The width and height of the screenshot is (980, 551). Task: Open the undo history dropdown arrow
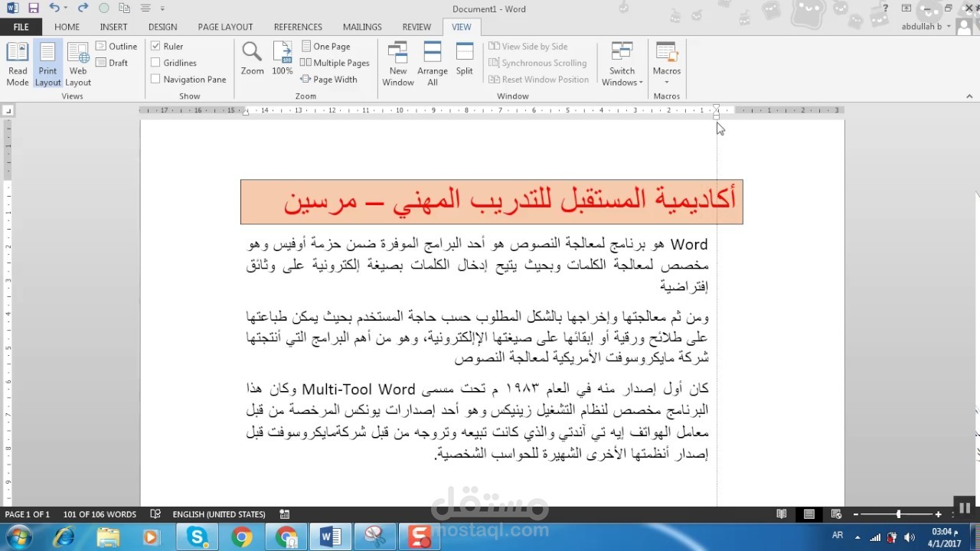[66, 8]
